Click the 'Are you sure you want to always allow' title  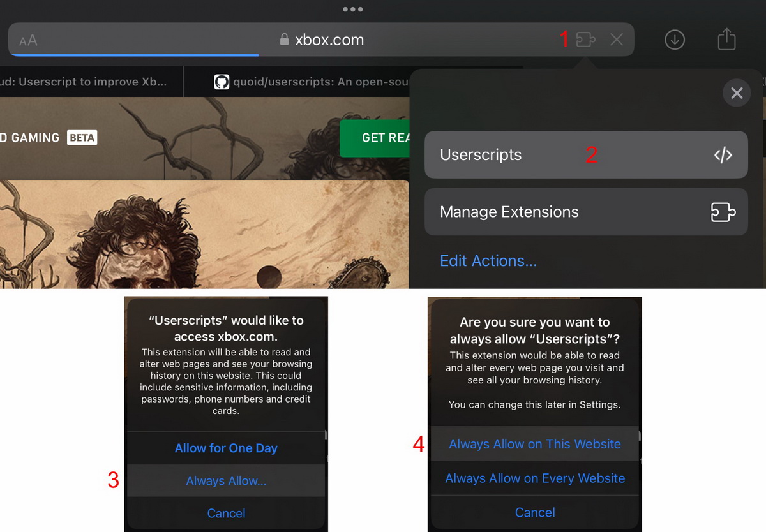pos(535,330)
